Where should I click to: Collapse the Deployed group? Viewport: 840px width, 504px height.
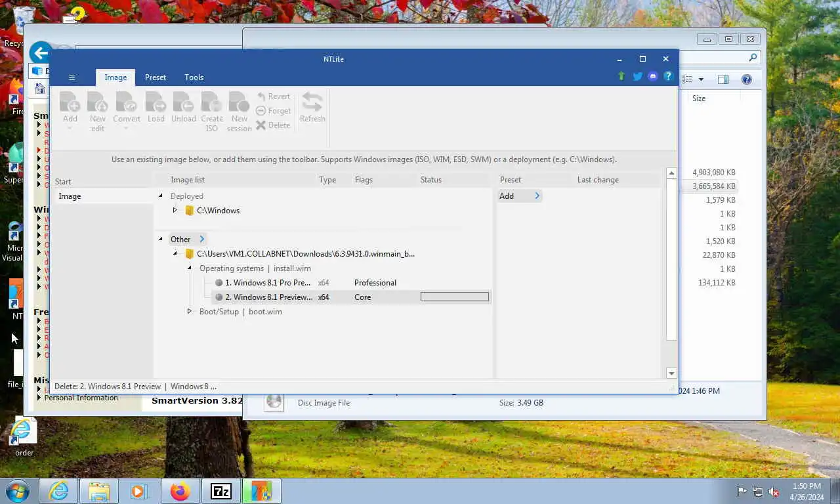160,196
